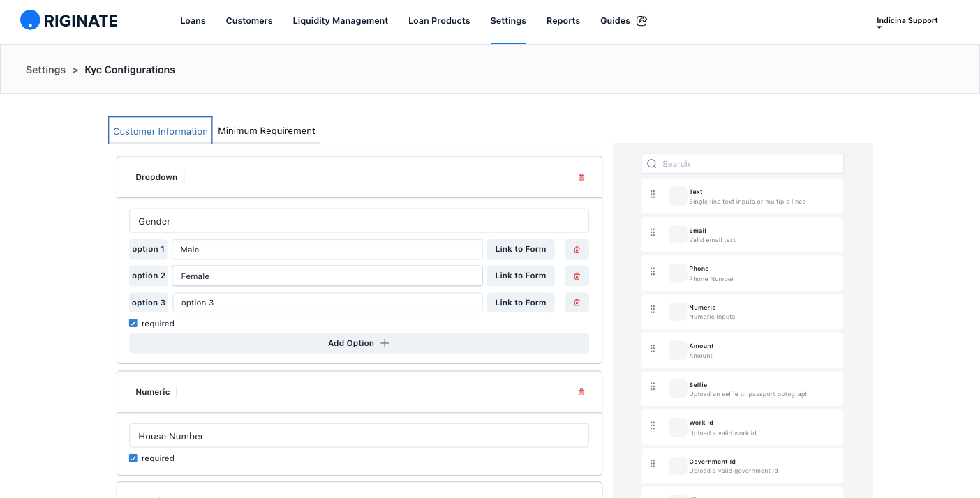This screenshot has width=980, height=498.
Task: Click the Numeric block title
Action: coord(153,392)
